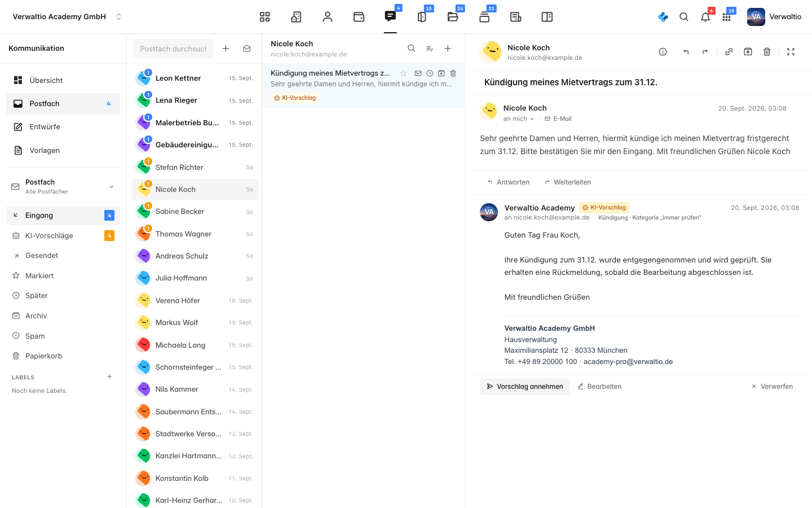Screen dimensions: 812x508
Task: Click Verwerfen to discard the suggestion
Action: click(772, 387)
